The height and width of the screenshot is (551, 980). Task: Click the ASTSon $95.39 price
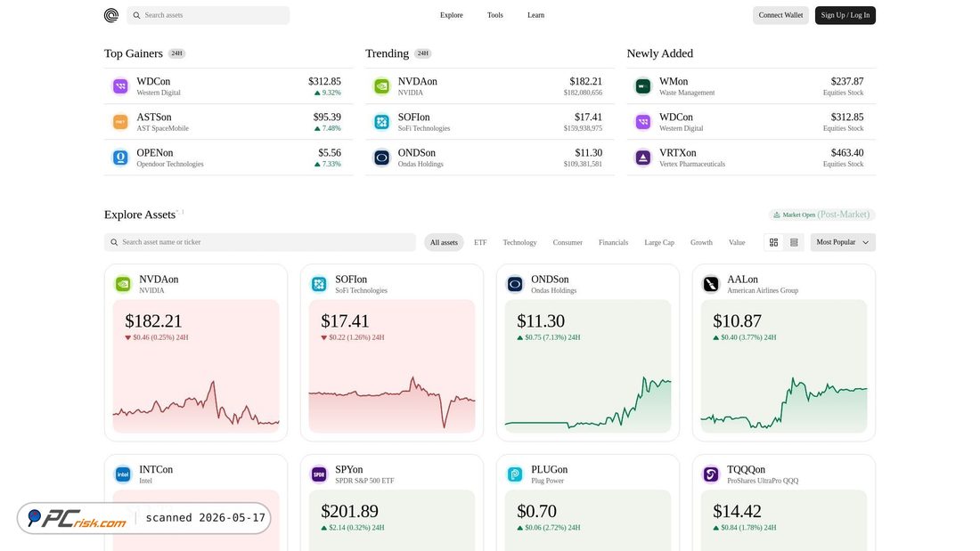pos(327,117)
